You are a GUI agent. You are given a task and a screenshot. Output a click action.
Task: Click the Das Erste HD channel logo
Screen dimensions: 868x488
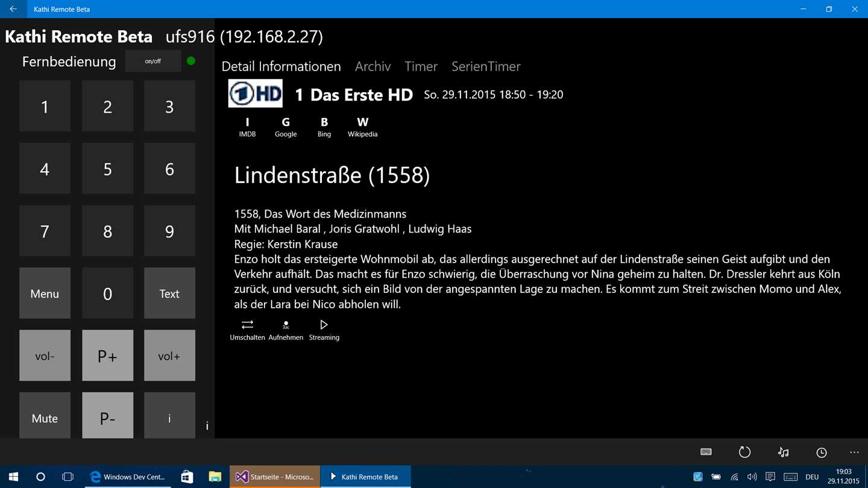[x=255, y=93]
